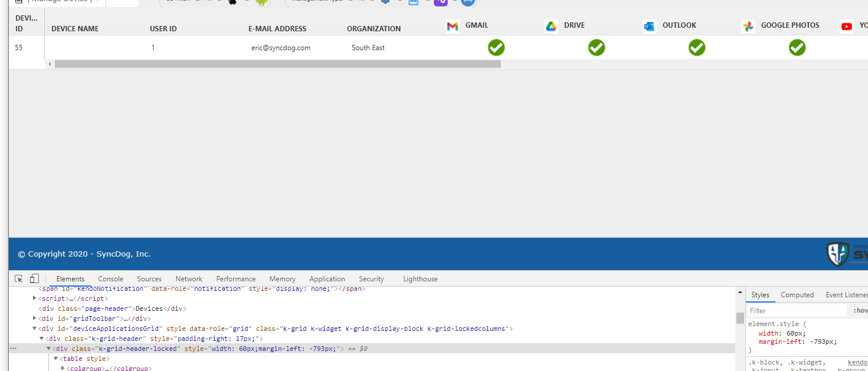Collapse the table style node
The image size is (868, 371).
click(56, 359)
